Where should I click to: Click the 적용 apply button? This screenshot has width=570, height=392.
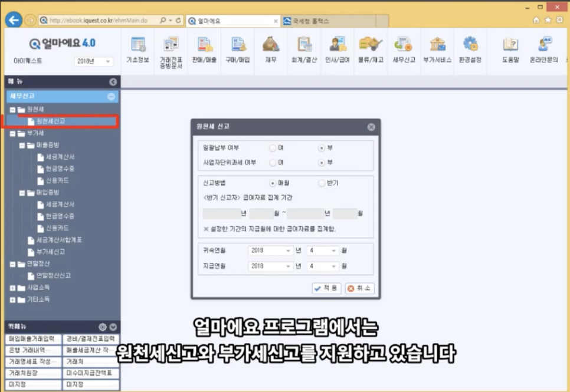click(326, 288)
